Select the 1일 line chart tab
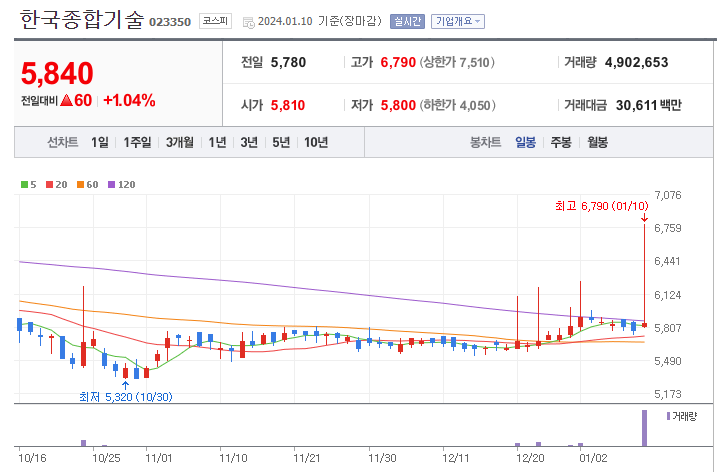The image size is (717, 472). [x=100, y=142]
